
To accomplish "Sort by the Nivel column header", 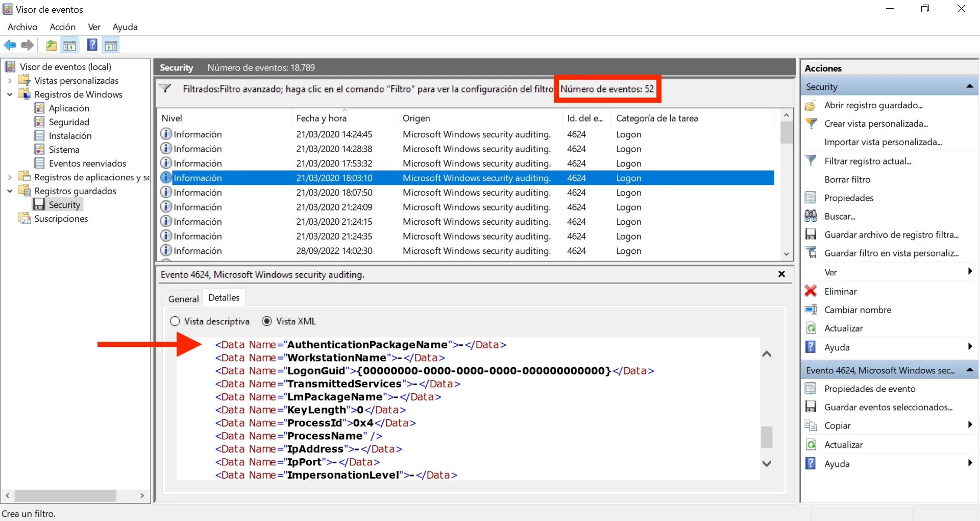I will 225,118.
